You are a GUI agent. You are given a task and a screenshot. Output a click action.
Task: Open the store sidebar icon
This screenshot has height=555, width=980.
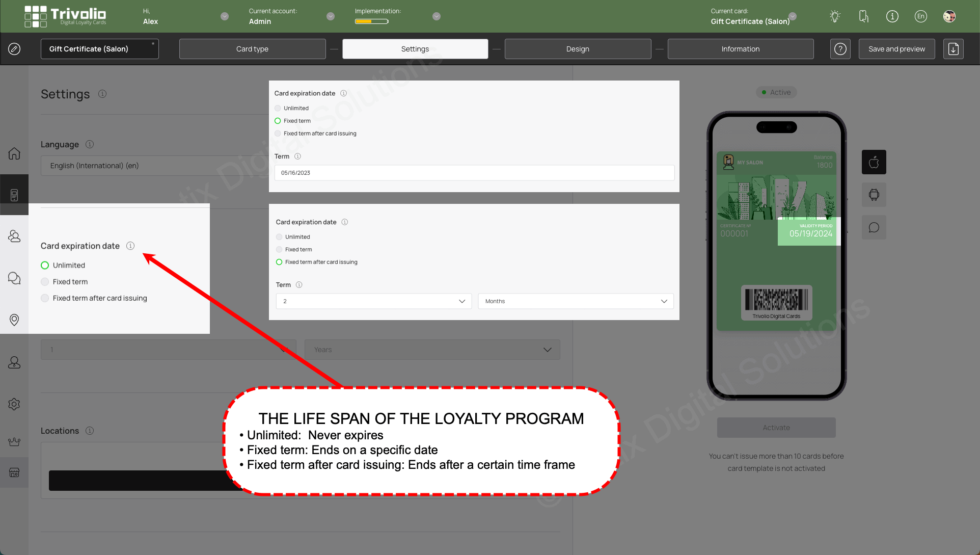point(14,472)
